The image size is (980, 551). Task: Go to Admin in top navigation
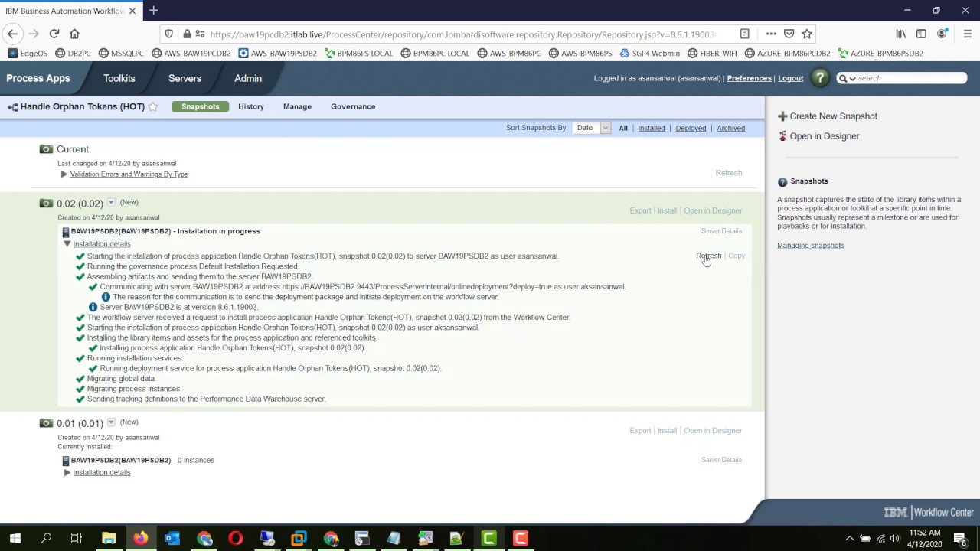tap(248, 78)
